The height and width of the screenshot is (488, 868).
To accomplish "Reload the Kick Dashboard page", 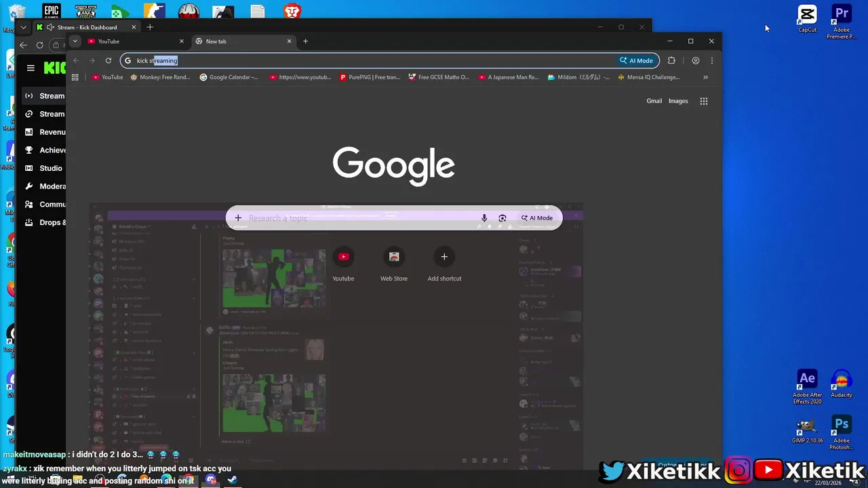I will [39, 45].
